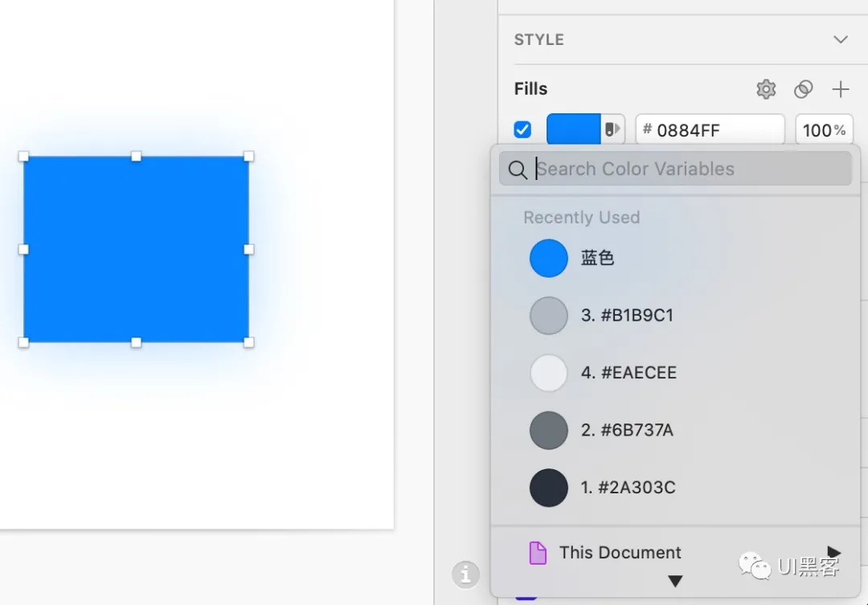Click the bottom-right resize handle of rectangle
This screenshot has width=868, height=605.
pyautogui.click(x=249, y=342)
